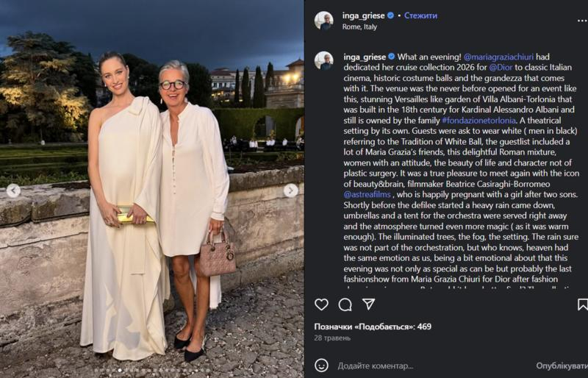Open the @astreafilms mention link
The height and width of the screenshot is (378, 588).
(x=367, y=194)
